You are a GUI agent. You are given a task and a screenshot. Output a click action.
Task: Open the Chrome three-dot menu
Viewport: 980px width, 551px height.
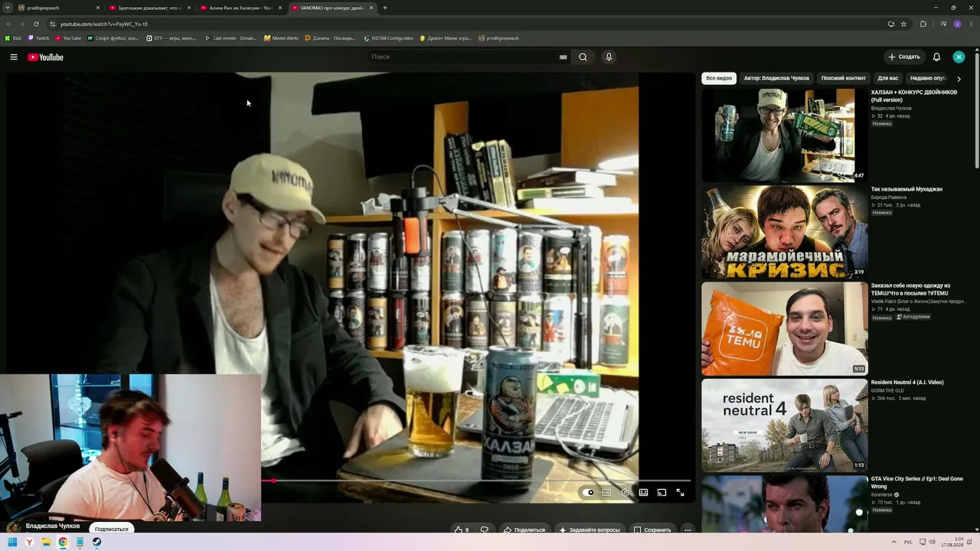971,24
